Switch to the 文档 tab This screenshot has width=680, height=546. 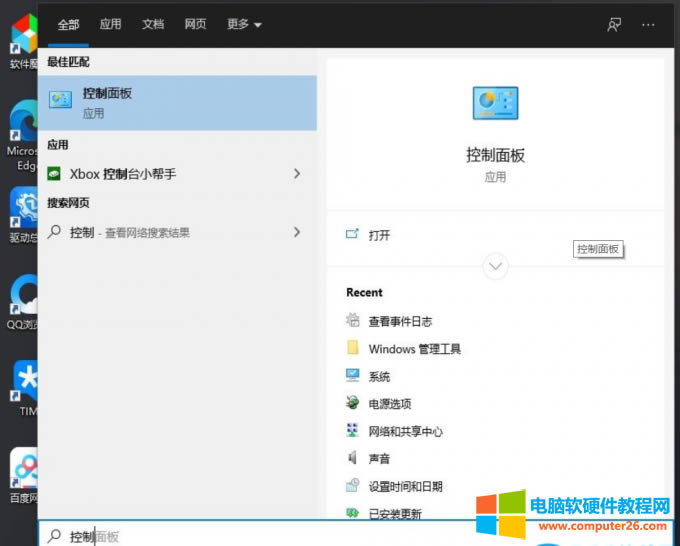click(x=153, y=25)
